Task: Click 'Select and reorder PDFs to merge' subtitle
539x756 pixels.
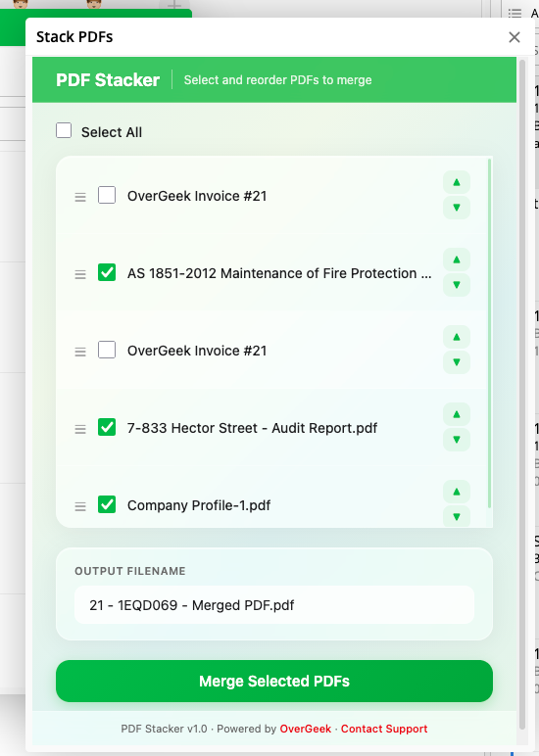Action: click(277, 80)
